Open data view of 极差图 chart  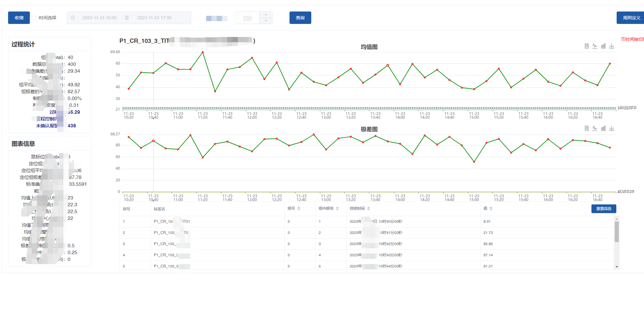pyautogui.click(x=586, y=128)
